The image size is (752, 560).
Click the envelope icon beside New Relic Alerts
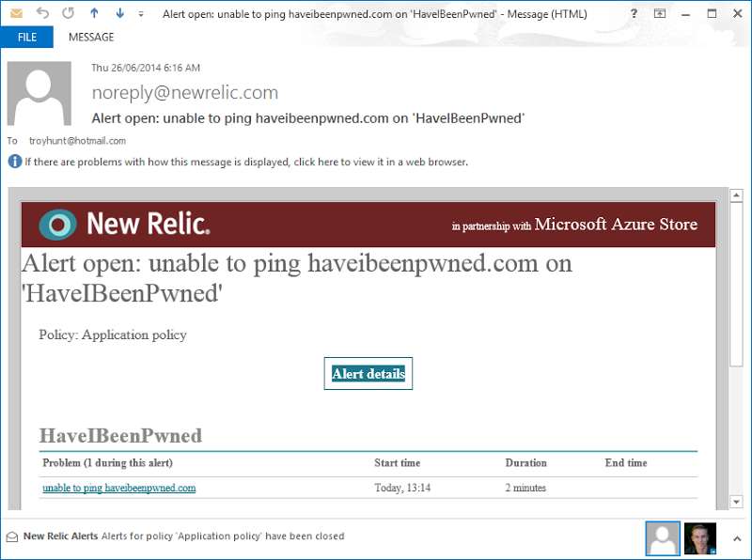12,537
